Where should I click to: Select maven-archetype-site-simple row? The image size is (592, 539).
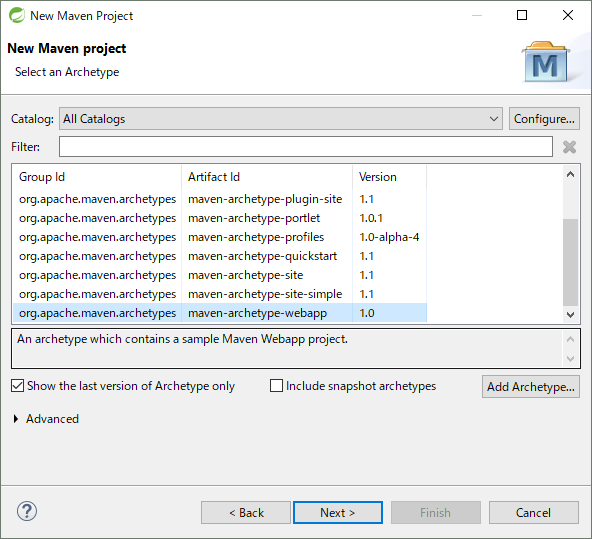[220, 294]
